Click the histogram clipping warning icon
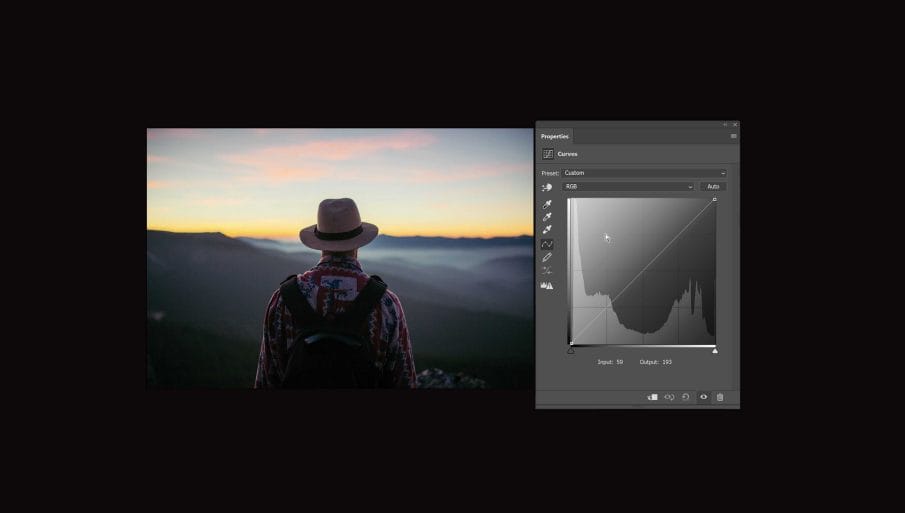905x513 pixels. (x=547, y=285)
